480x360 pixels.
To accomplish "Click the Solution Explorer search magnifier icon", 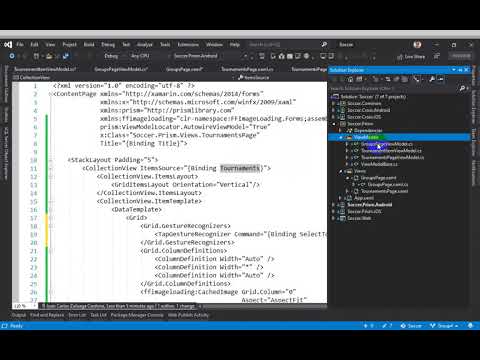I will 462,88.
